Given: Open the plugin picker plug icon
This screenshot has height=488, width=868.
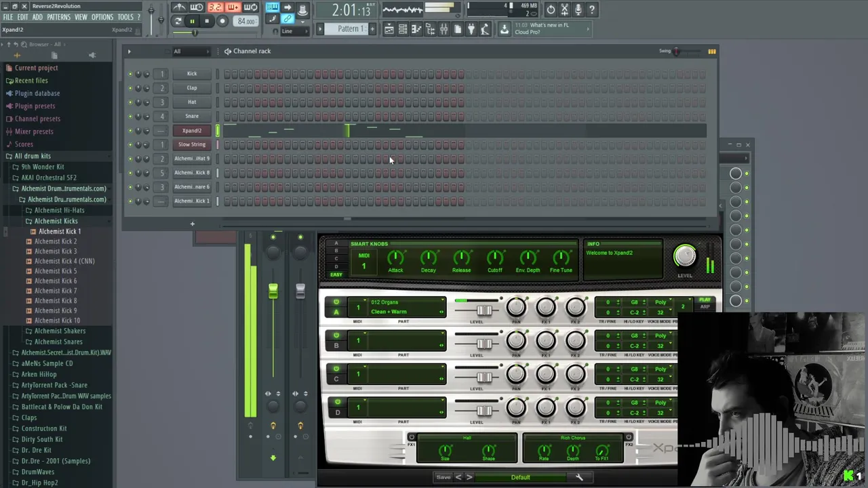Looking at the screenshot, I should tap(471, 29).
